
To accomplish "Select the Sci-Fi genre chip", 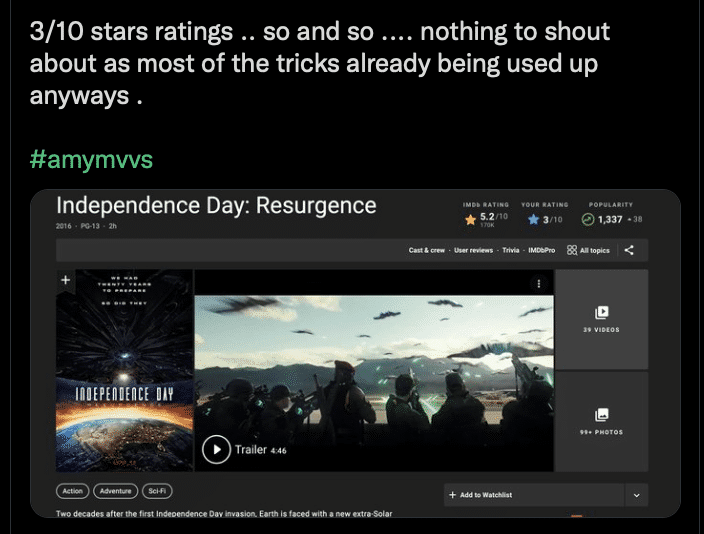I will pyautogui.click(x=157, y=491).
